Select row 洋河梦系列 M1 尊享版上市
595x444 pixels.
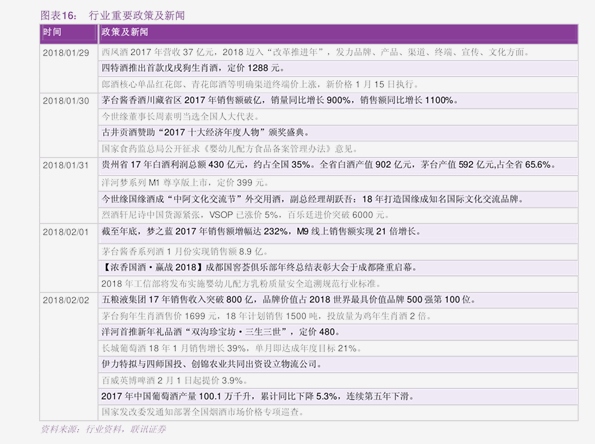click(338, 183)
